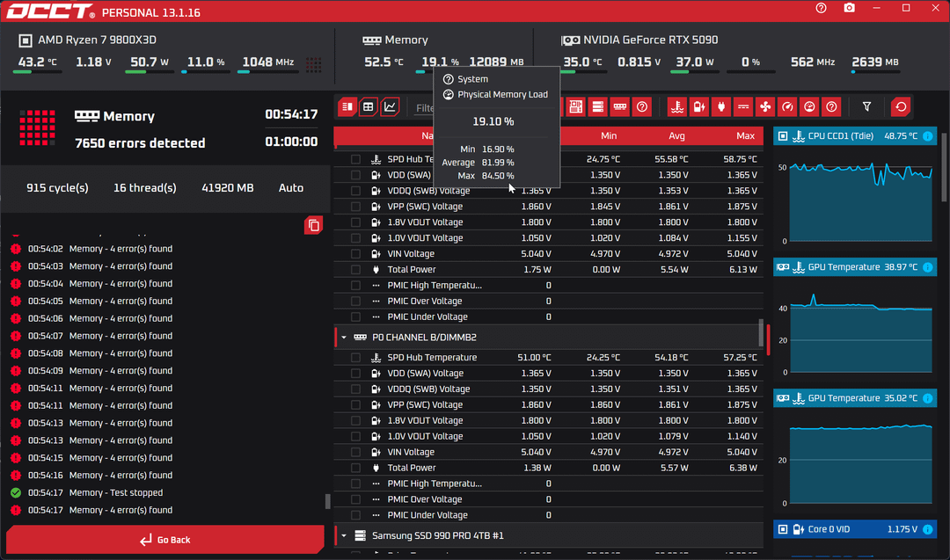Click the error log scrollbar handle
950x560 pixels.
[x=328, y=501]
